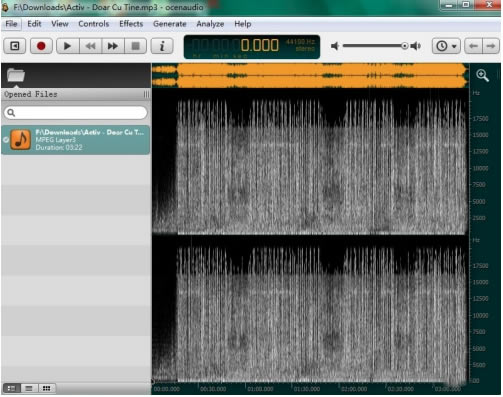
Task: Fast forward the playback position
Action: click(113, 46)
